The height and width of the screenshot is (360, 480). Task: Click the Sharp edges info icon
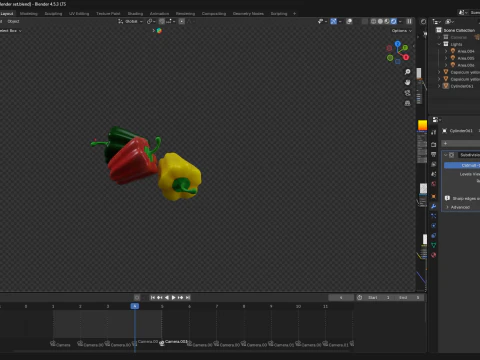pos(447,198)
